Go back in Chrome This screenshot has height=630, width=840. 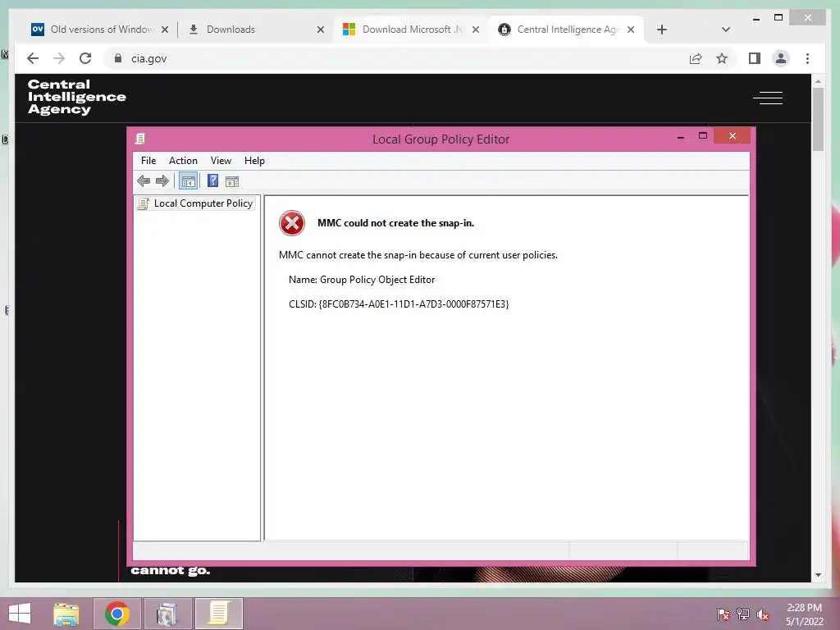click(x=33, y=58)
